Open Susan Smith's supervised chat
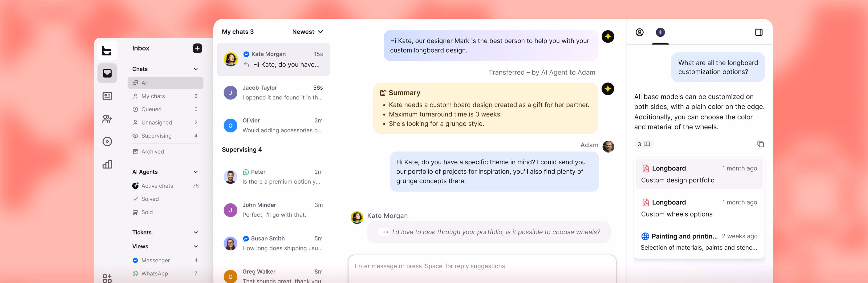 [273, 243]
